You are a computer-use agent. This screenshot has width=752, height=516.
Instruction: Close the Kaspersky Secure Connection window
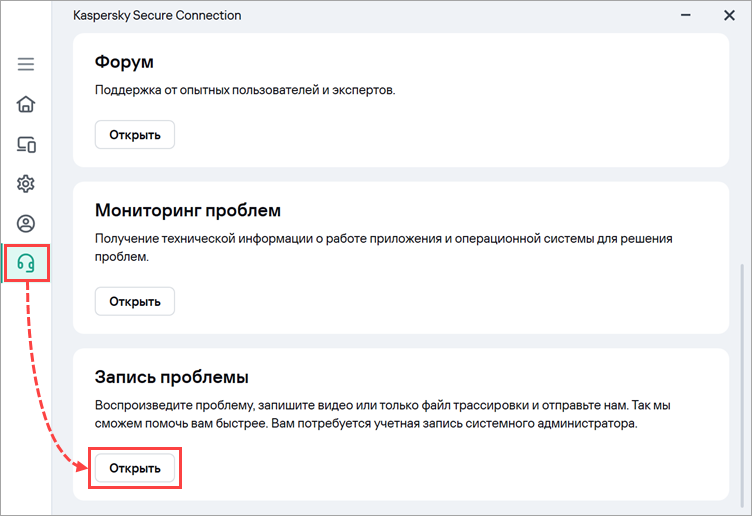click(x=729, y=15)
